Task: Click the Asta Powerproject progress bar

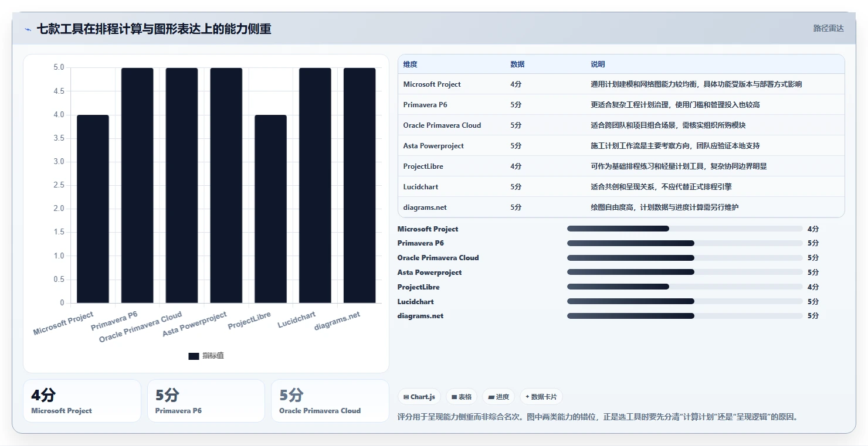Action: coord(684,272)
